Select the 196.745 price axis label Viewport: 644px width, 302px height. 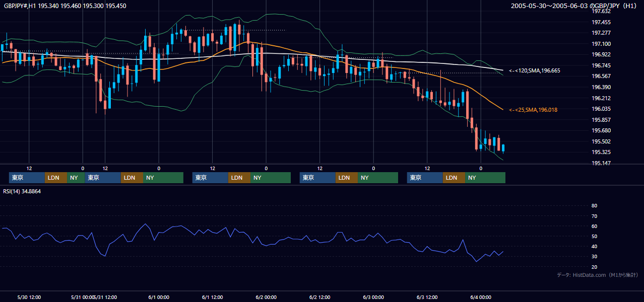click(x=601, y=65)
